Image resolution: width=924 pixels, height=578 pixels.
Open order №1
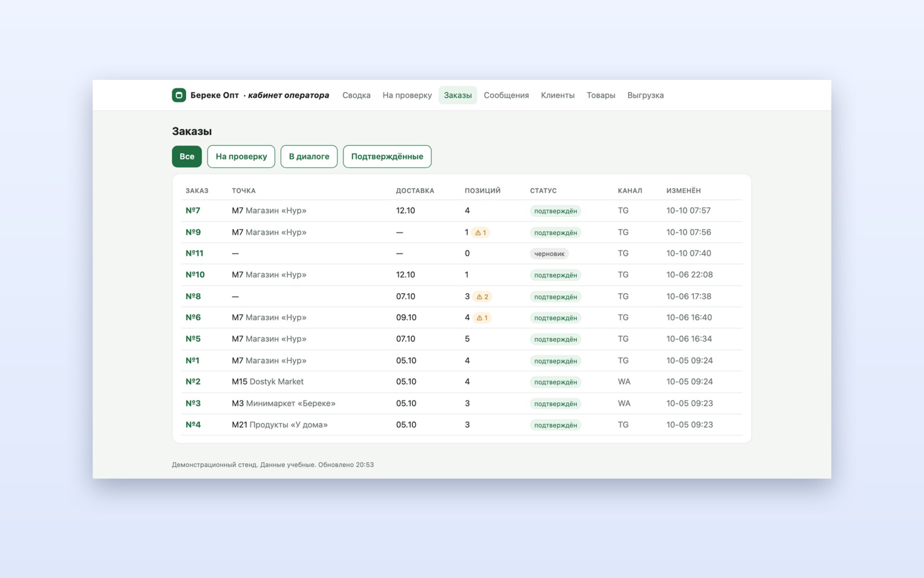click(x=192, y=360)
